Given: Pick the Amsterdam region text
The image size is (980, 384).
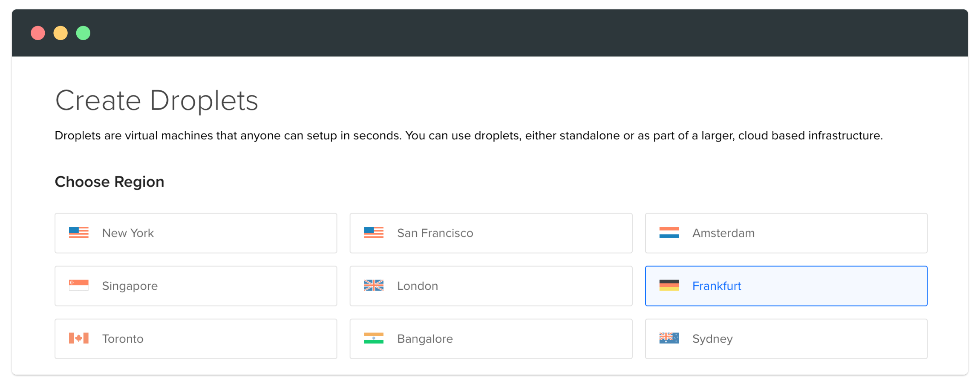Looking at the screenshot, I should (723, 233).
